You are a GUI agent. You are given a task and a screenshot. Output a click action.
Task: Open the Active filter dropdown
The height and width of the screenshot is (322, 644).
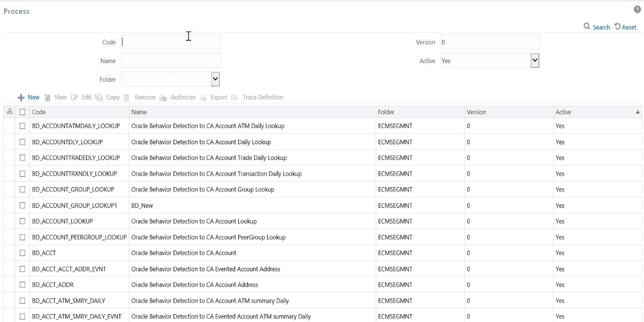coord(536,61)
